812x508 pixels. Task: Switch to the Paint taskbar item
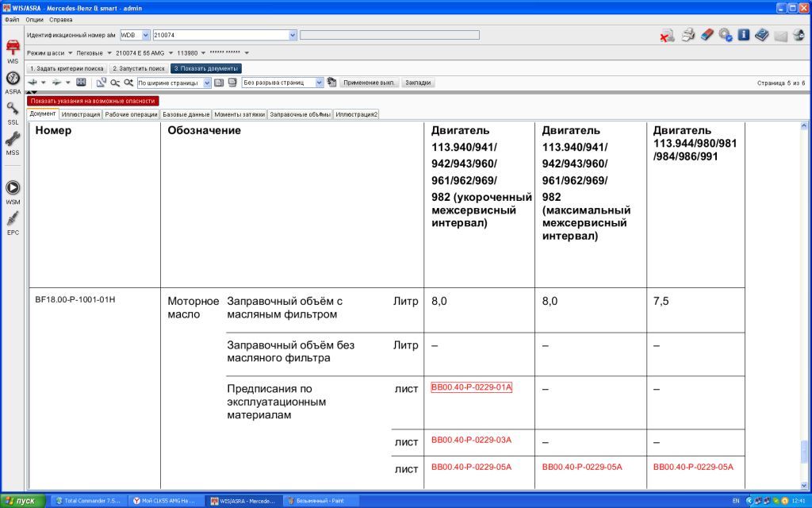coord(321,501)
